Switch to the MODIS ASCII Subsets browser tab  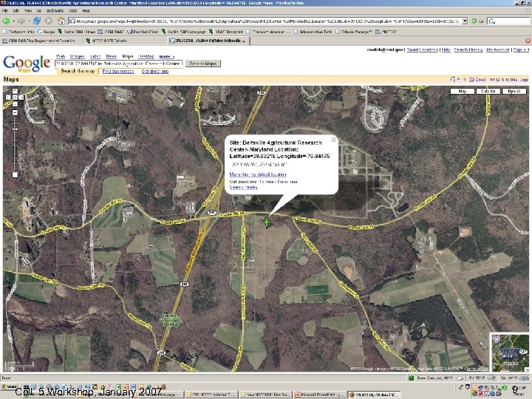tap(126, 41)
